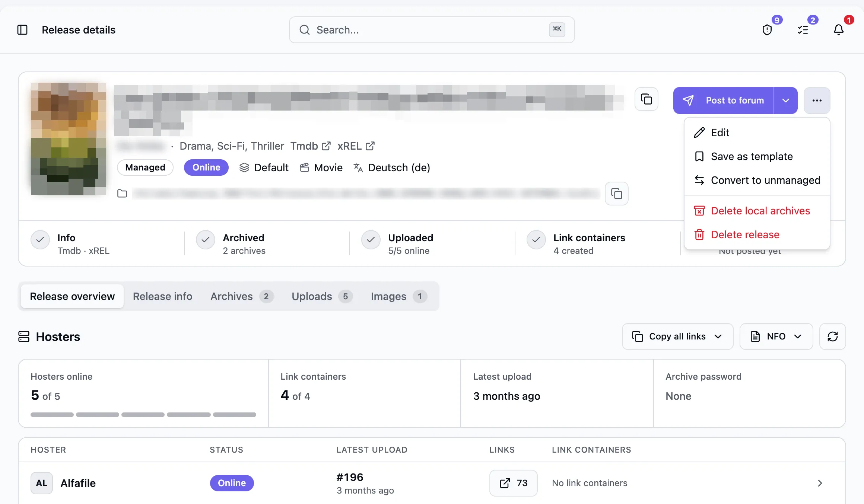This screenshot has width=864, height=504.
Task: Open the Copy all links dropdown
Action: click(x=677, y=336)
